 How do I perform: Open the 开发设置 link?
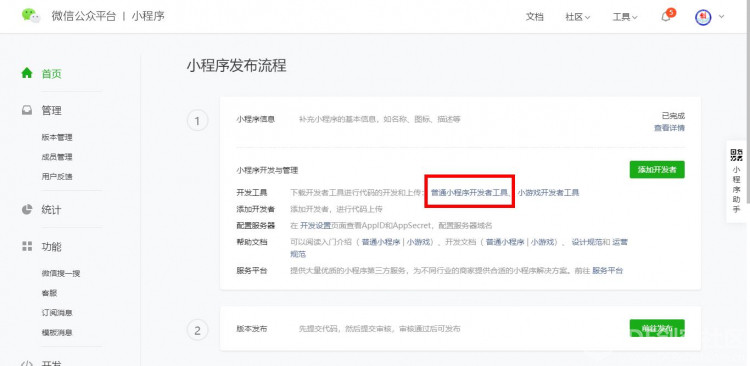tap(315, 225)
